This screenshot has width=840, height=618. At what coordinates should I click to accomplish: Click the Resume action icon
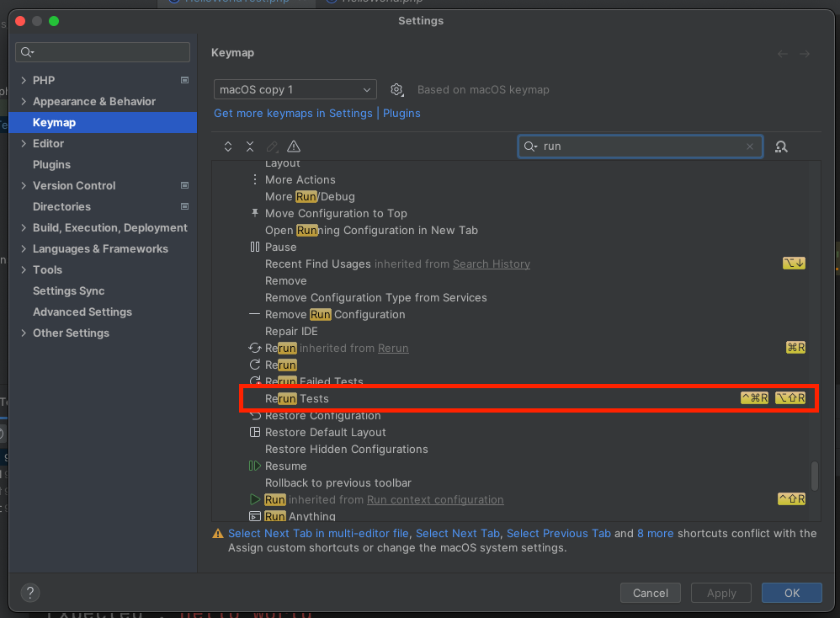254,466
